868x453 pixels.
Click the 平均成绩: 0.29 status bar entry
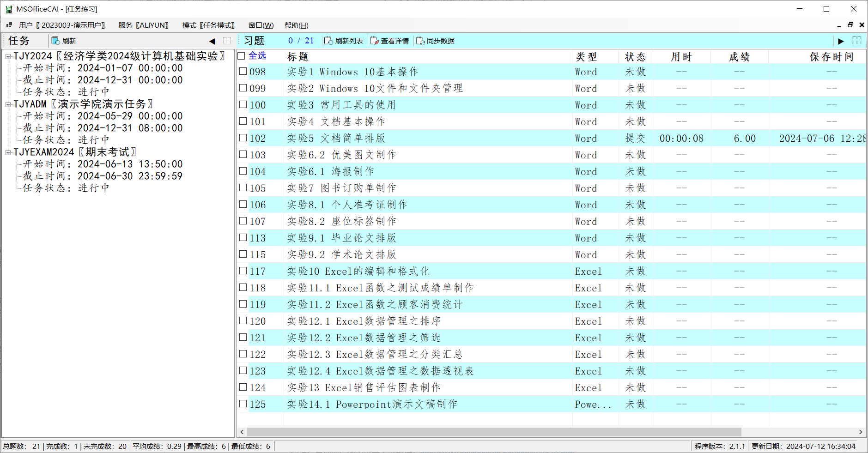coord(157,446)
